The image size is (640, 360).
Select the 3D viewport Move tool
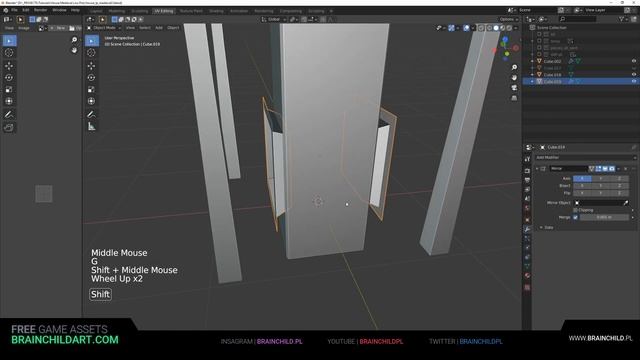tap(91, 66)
